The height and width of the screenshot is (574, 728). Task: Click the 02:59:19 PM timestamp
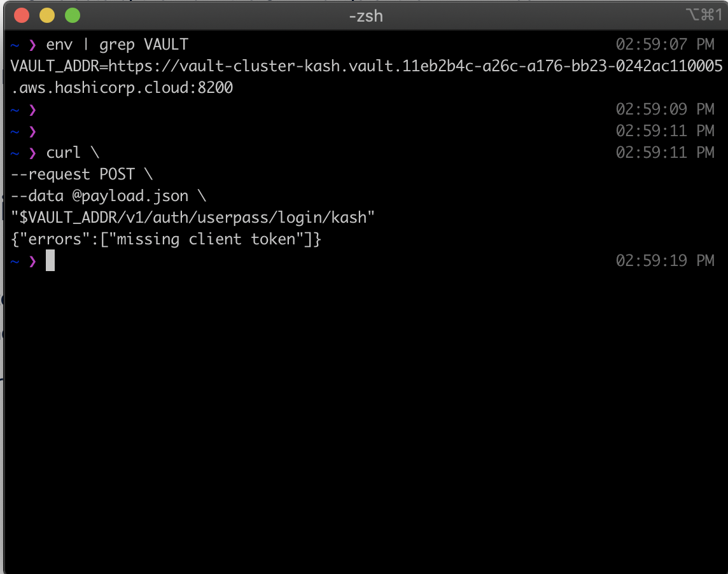pyautogui.click(x=665, y=261)
